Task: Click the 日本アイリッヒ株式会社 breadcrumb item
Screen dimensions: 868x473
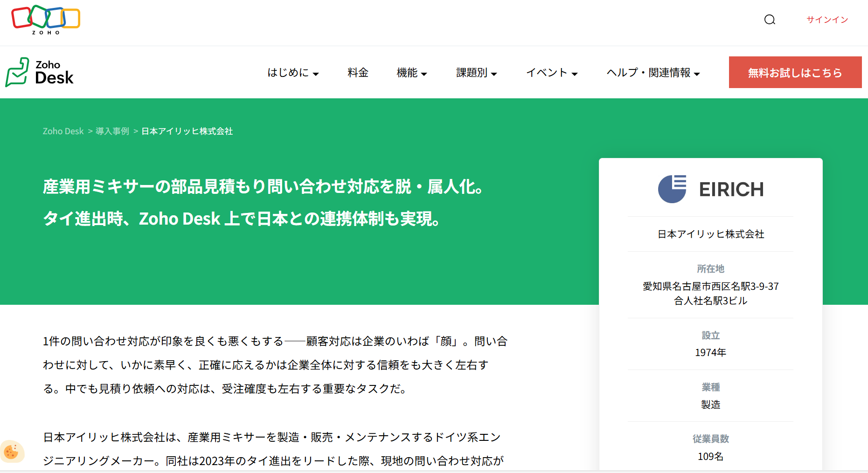Action: (187, 131)
